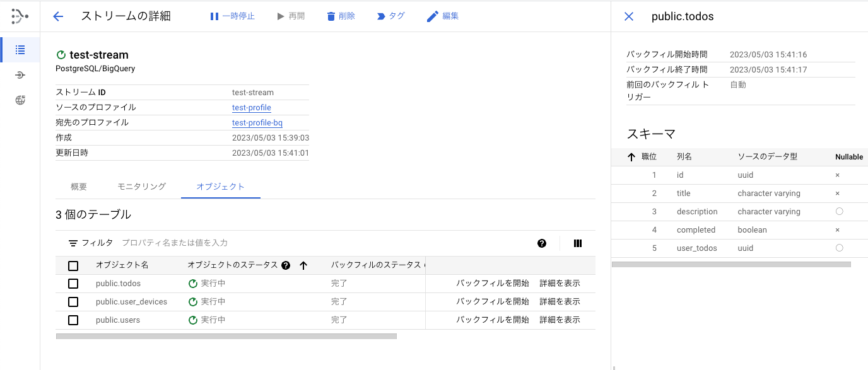Viewport: 868px width, 370px height.
Task: Show details for public.user_devices
Action: (x=560, y=302)
